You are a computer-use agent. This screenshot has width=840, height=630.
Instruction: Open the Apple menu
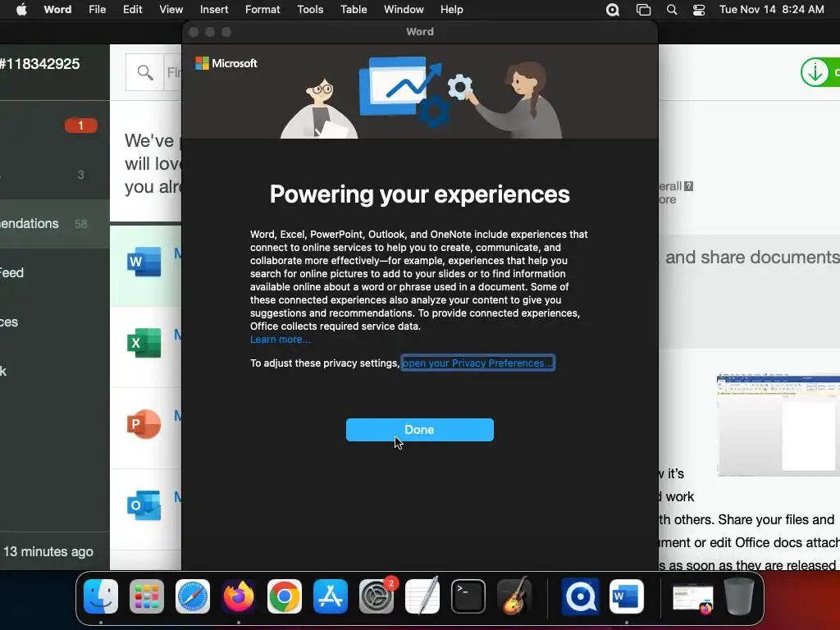(21, 10)
